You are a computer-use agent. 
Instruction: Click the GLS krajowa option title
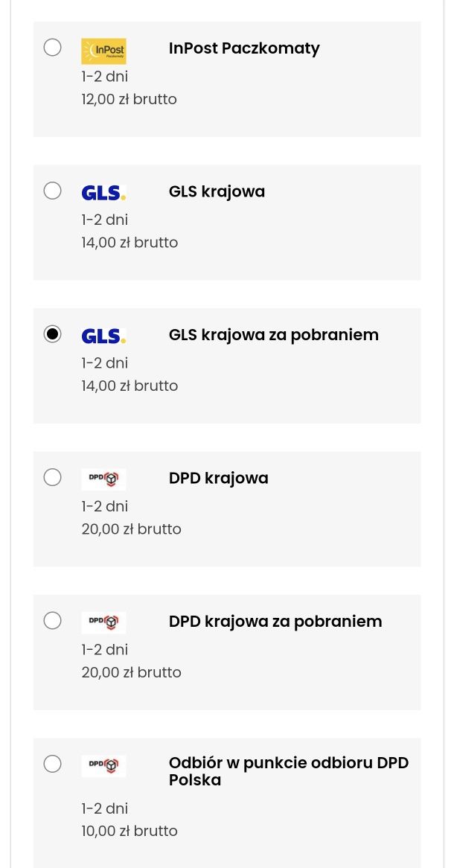point(217,192)
